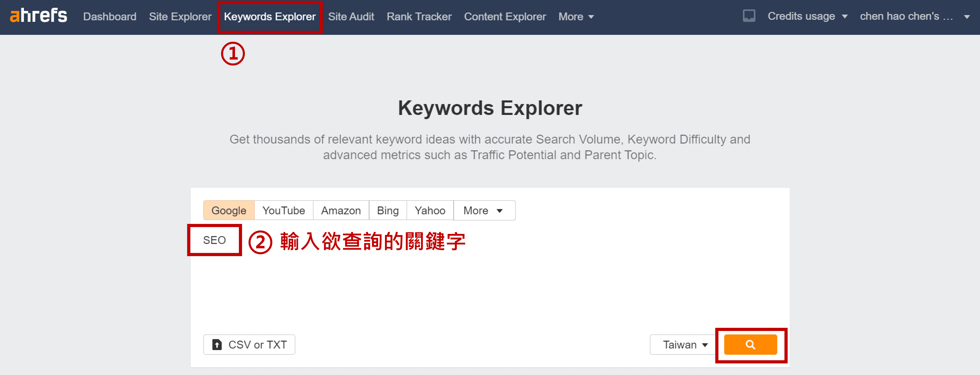Expand the Credits usage dropdown

[x=807, y=16]
